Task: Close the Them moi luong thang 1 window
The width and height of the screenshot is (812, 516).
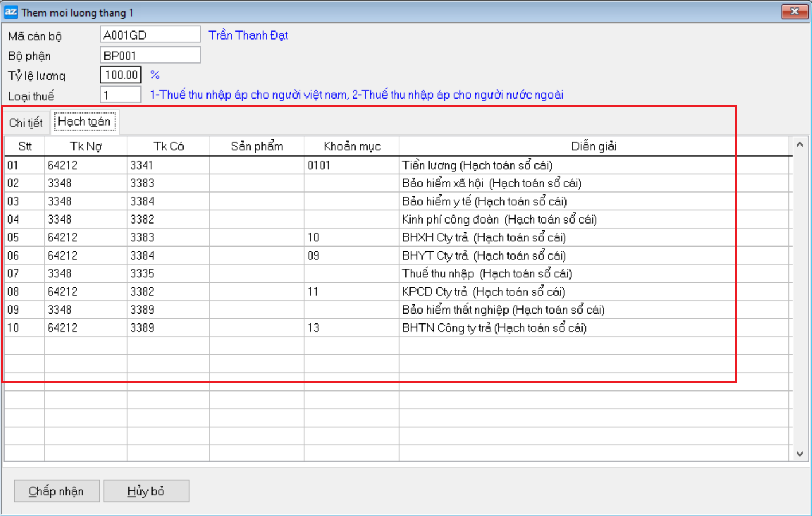Action: 794,11
